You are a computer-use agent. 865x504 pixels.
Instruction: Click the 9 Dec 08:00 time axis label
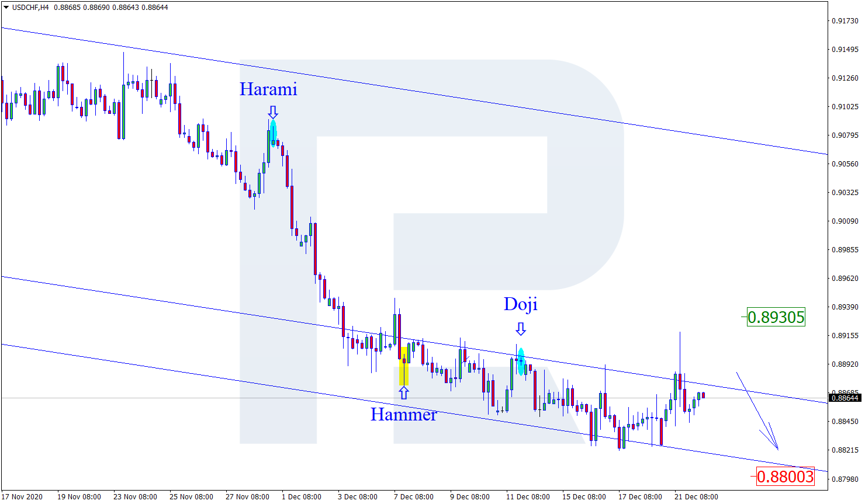[x=470, y=497]
